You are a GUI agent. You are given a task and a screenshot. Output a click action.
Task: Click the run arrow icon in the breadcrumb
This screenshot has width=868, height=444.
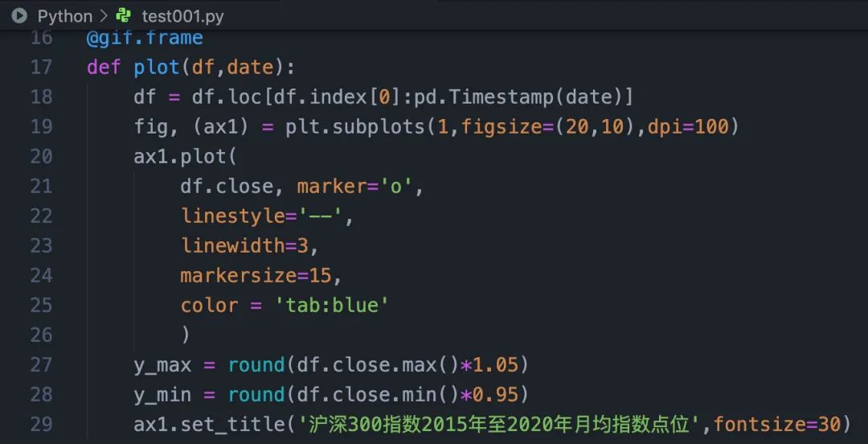(19, 16)
